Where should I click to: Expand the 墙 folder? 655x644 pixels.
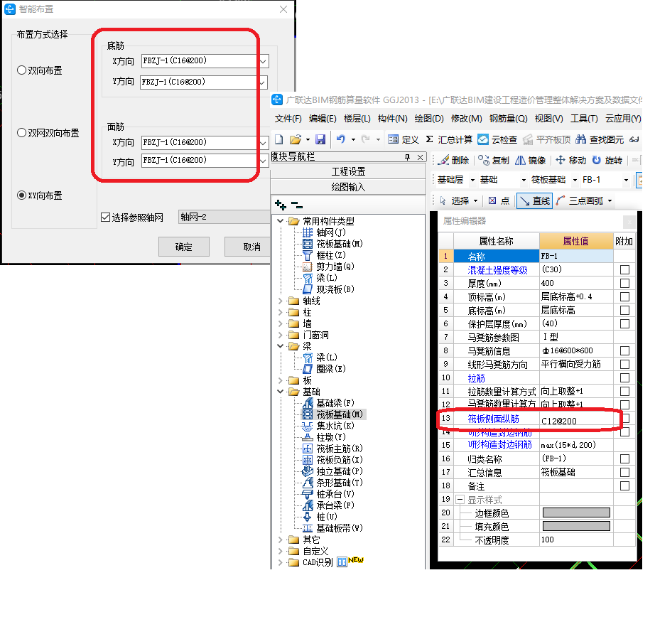pyautogui.click(x=281, y=323)
